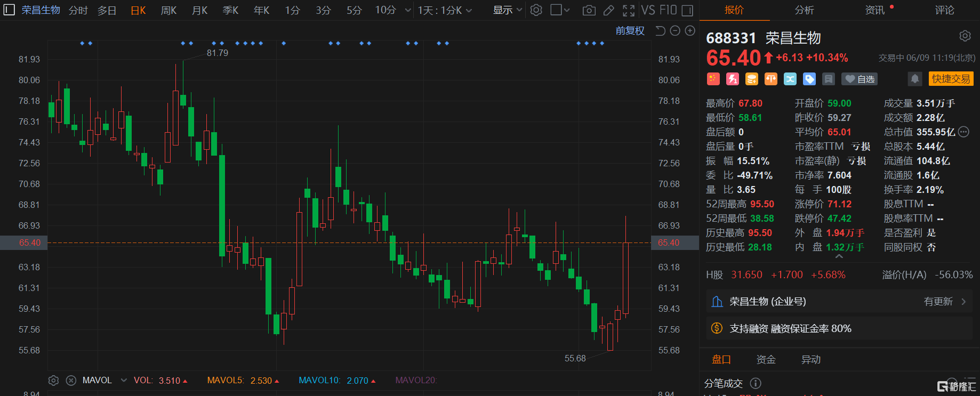Enter fullscreen chart mode
This screenshot has height=396, width=980.
click(x=629, y=10)
